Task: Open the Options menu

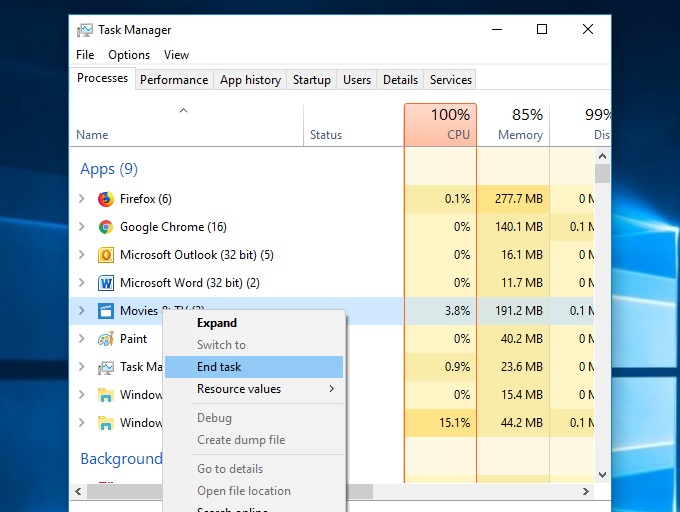Action: pos(129,55)
